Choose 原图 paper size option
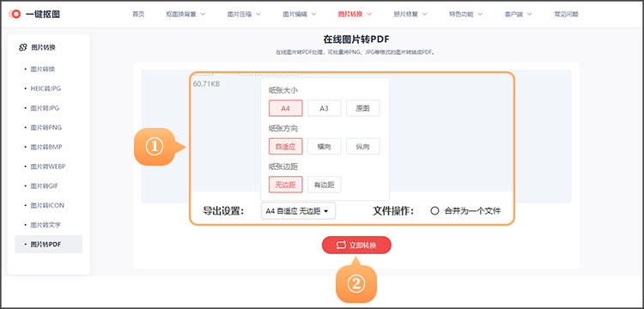Screen dimensions: 644x309 (x=363, y=108)
